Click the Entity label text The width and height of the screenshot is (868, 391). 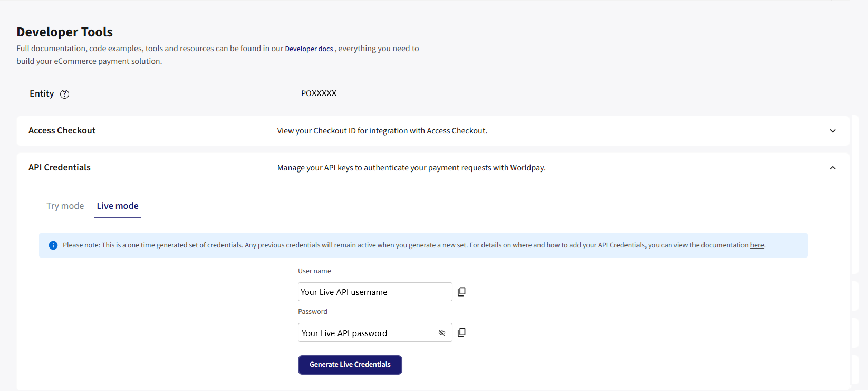pyautogui.click(x=42, y=94)
